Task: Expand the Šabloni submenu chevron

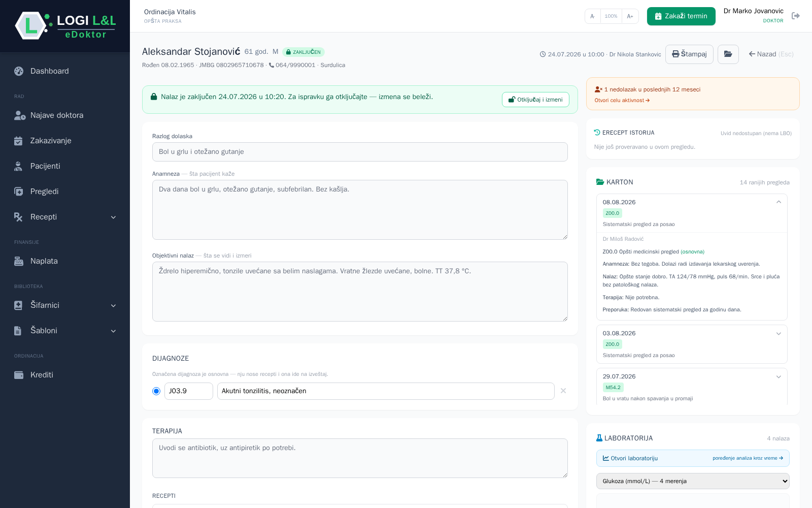Action: pos(114,331)
